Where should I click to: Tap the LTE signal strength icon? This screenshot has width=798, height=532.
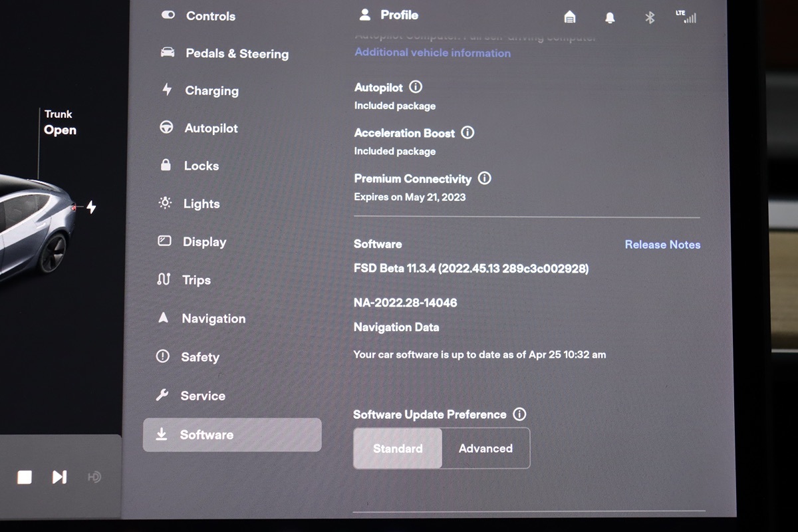coord(686,17)
